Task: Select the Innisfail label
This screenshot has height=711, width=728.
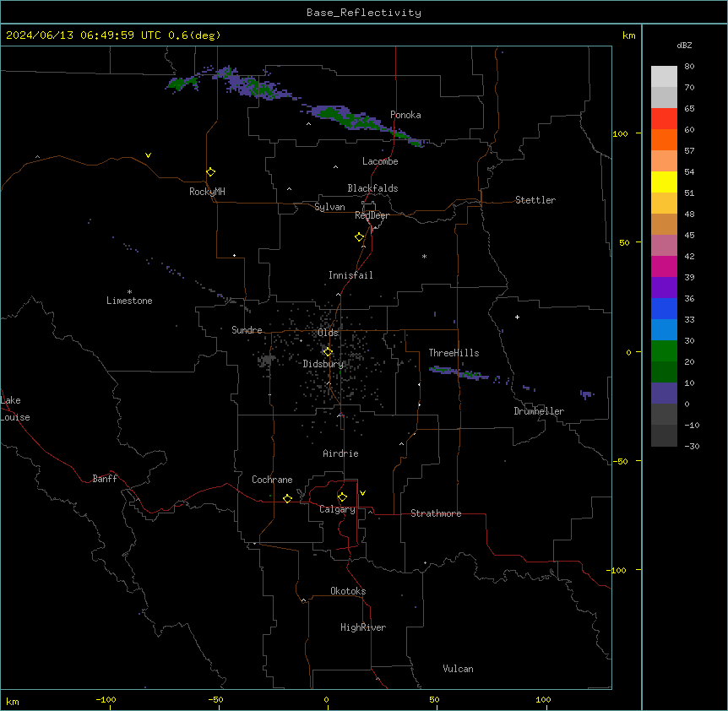Action: point(350,275)
